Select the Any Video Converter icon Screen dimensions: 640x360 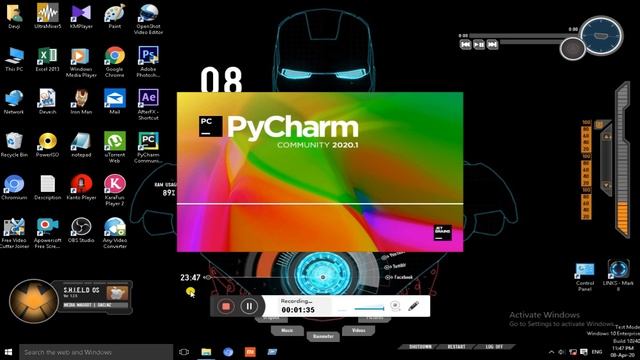[115, 233]
